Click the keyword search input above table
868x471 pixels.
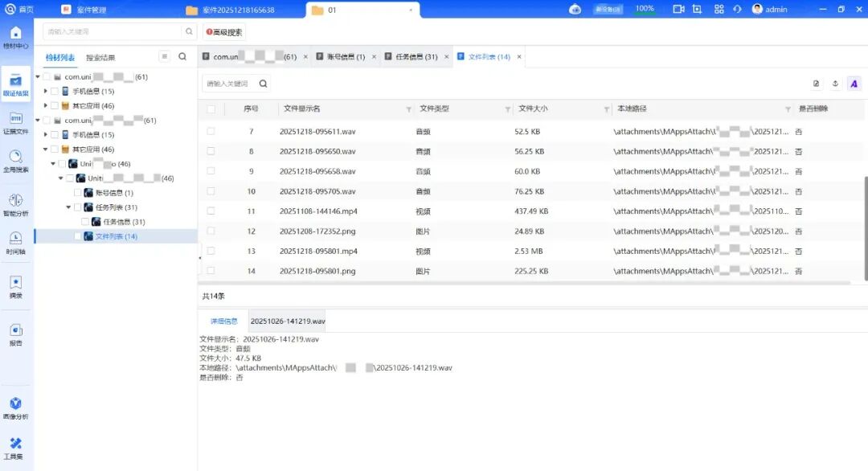point(229,84)
